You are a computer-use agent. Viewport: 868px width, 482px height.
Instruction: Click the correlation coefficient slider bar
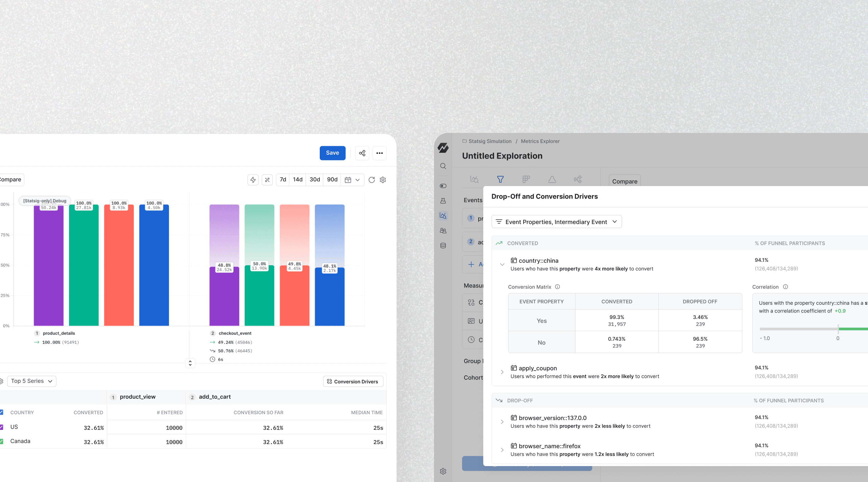pyautogui.click(x=811, y=329)
